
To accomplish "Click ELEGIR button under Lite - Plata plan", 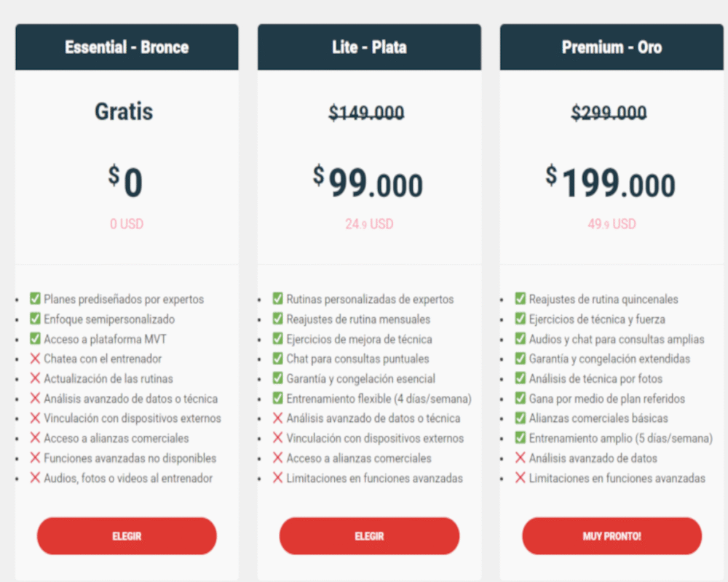I will 369,536.
